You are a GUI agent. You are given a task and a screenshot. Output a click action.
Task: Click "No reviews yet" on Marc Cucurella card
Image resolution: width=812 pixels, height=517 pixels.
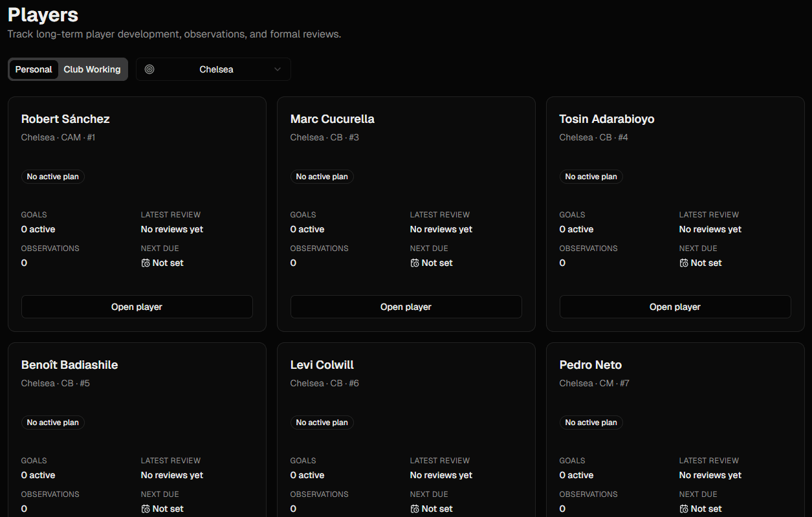pyautogui.click(x=441, y=229)
